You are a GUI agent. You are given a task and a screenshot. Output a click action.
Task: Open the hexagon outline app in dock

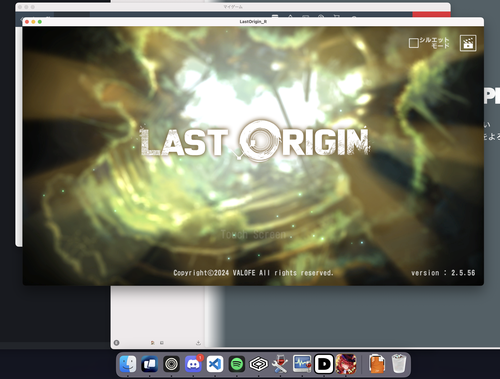(259, 364)
